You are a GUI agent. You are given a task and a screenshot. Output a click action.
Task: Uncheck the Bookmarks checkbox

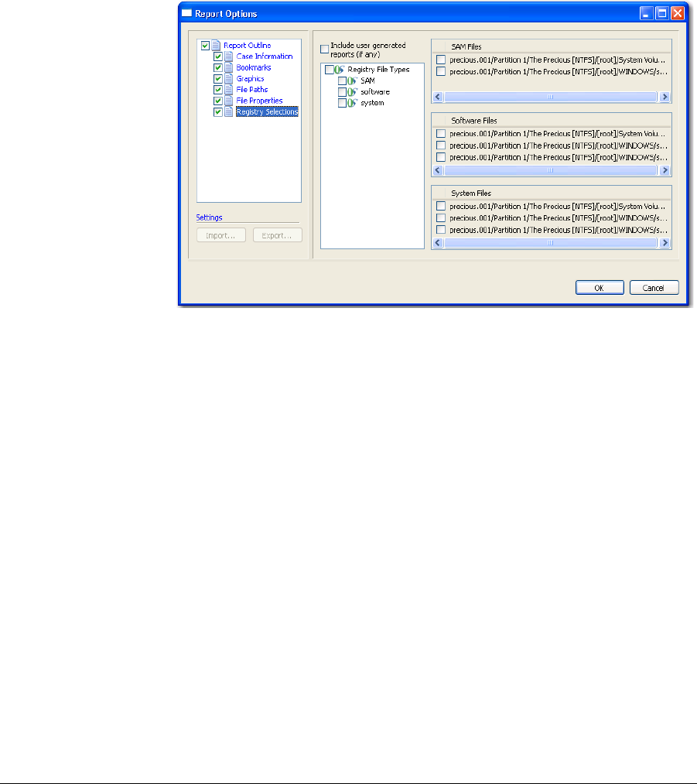218,67
